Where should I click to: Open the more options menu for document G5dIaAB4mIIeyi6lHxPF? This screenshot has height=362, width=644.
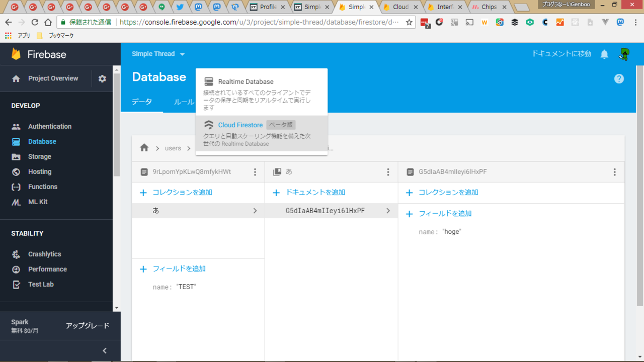(x=614, y=172)
